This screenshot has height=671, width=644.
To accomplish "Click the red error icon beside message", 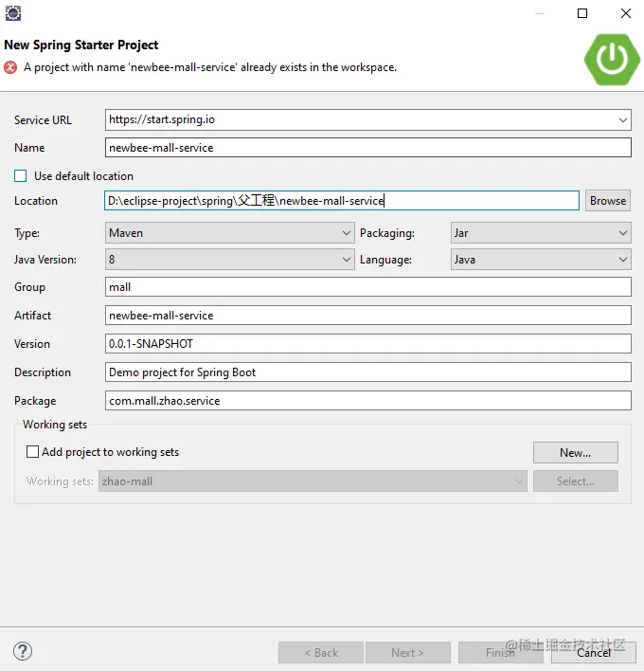I will [x=10, y=67].
